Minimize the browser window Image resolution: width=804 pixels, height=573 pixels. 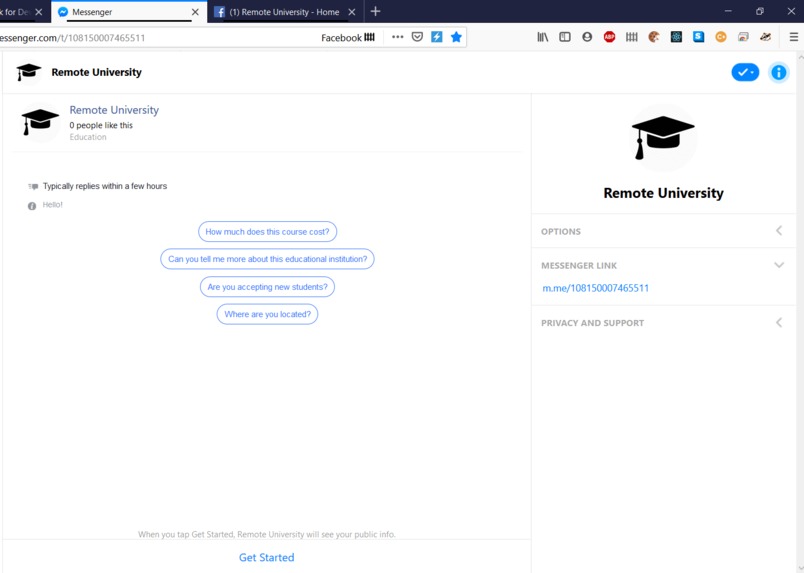[728, 11]
